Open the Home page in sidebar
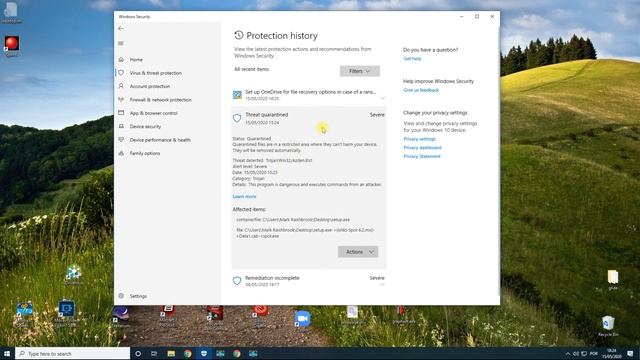Image resolution: width=640 pixels, height=360 pixels. 136,60
